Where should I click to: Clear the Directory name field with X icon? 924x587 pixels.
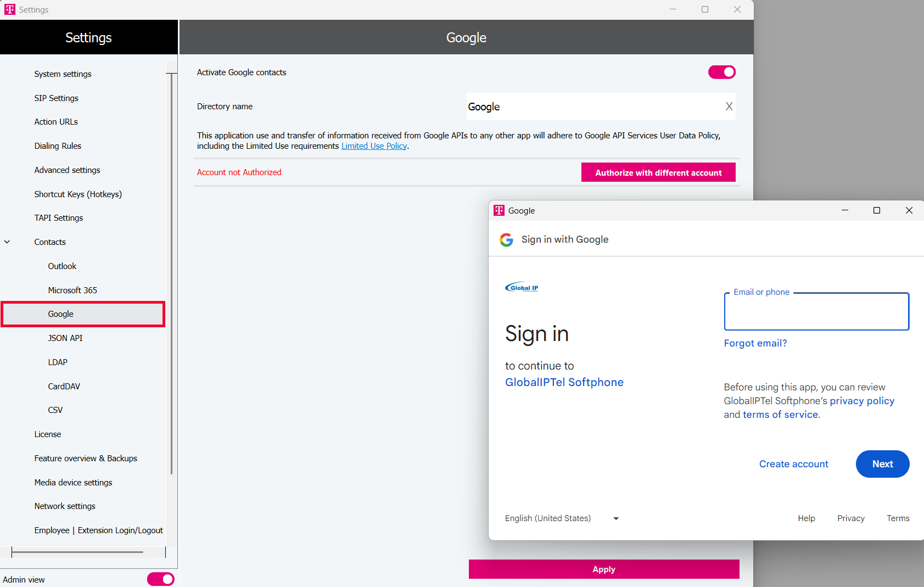point(729,107)
